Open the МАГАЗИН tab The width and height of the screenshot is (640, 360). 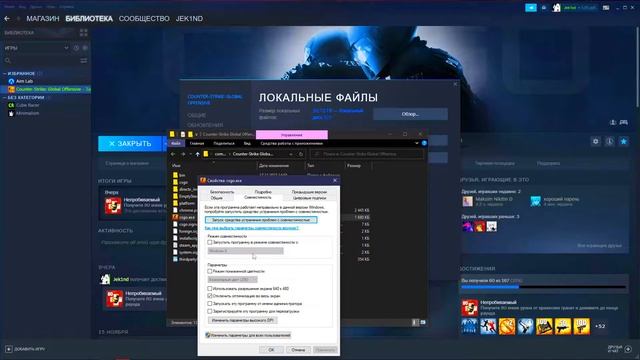[x=43, y=18]
